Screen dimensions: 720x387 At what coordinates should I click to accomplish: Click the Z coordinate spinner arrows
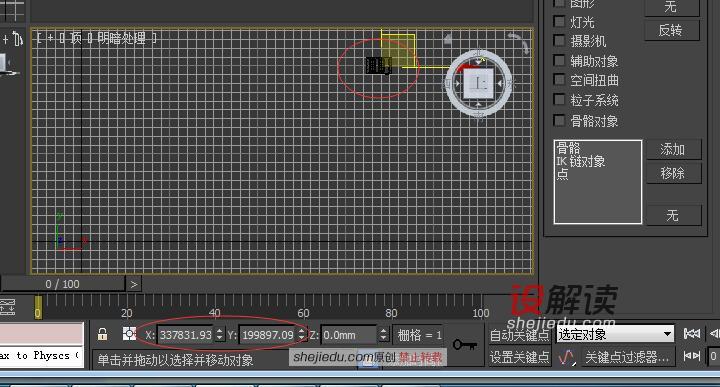383,335
